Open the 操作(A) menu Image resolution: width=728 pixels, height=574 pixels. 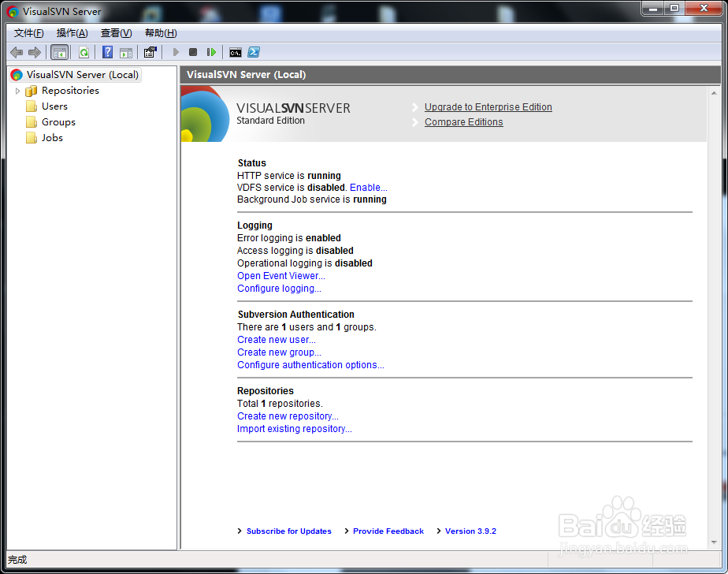click(72, 33)
